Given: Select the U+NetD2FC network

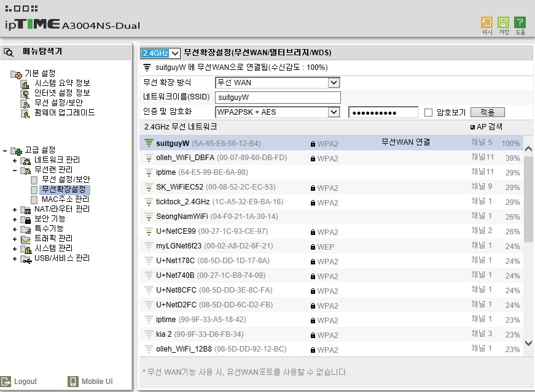Looking at the screenshot, I should coord(331,305).
